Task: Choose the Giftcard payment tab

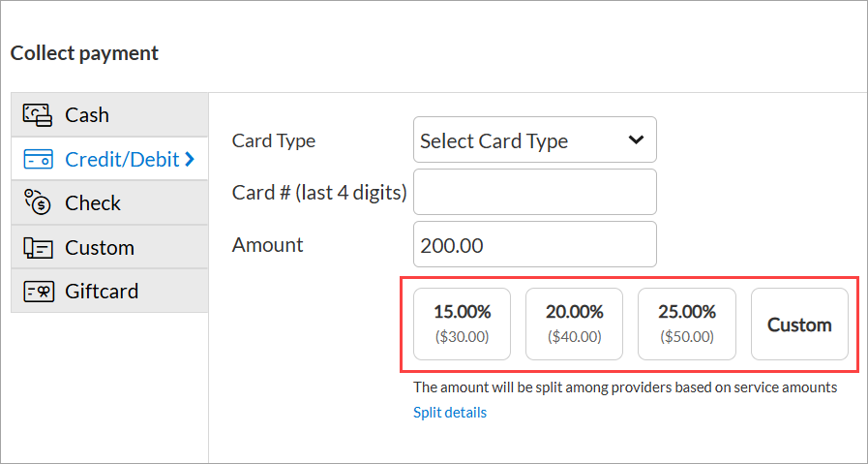Action: (x=109, y=291)
